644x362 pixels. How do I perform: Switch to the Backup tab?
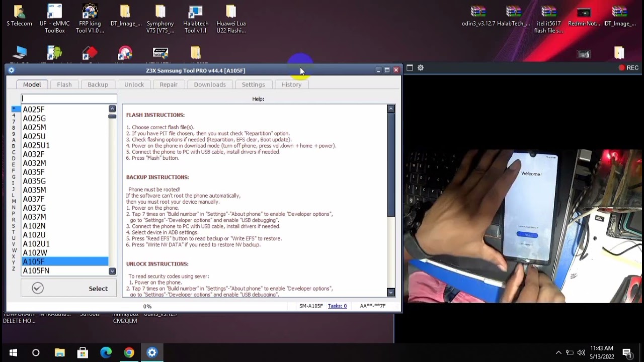(98, 84)
